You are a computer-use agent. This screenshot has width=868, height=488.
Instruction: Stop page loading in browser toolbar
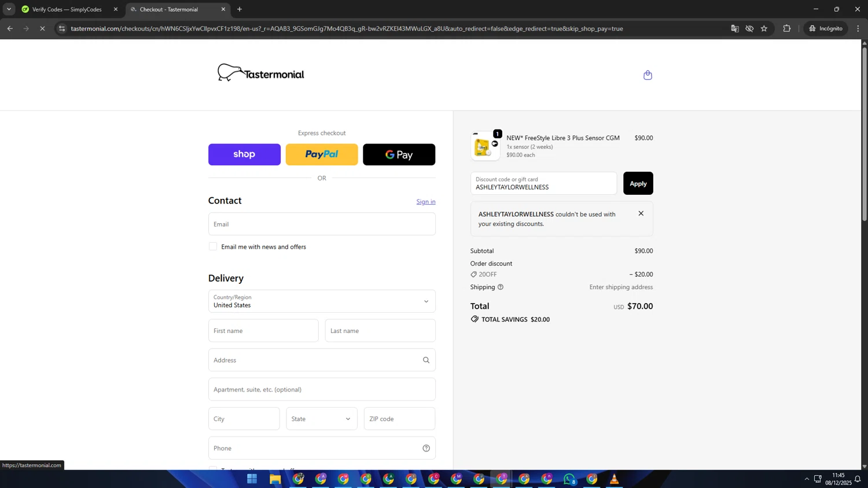[42, 28]
